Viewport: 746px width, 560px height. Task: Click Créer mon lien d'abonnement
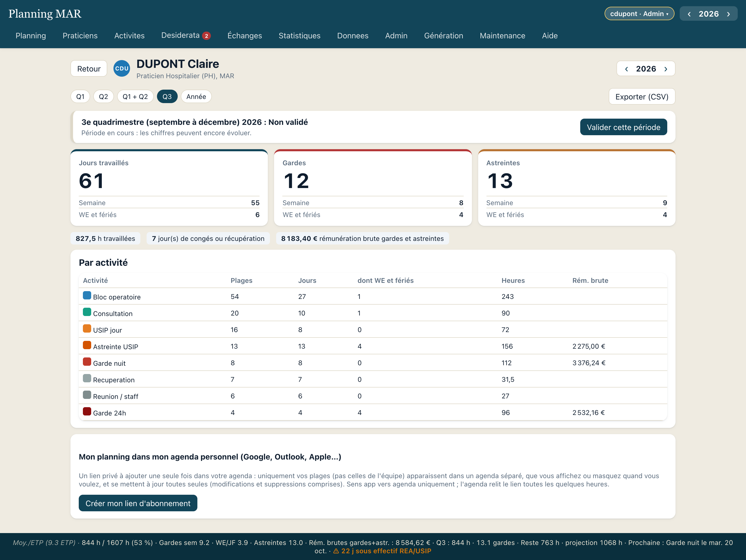(138, 503)
